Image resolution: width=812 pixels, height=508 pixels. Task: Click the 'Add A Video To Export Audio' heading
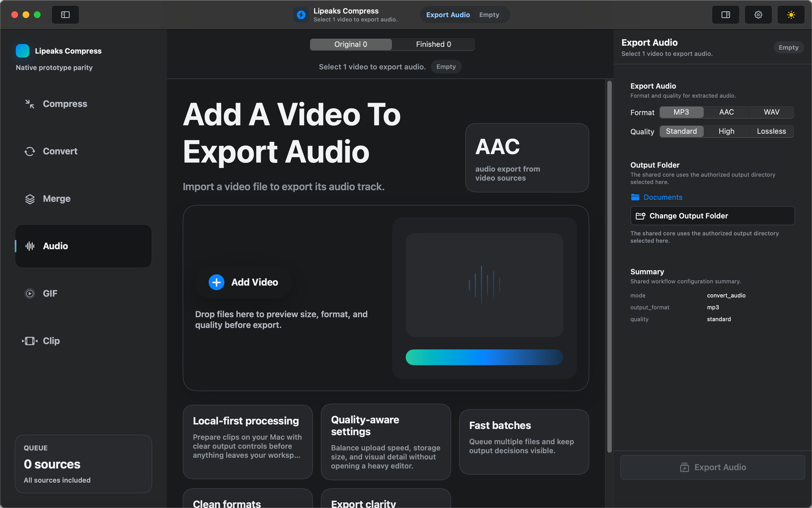tap(292, 133)
